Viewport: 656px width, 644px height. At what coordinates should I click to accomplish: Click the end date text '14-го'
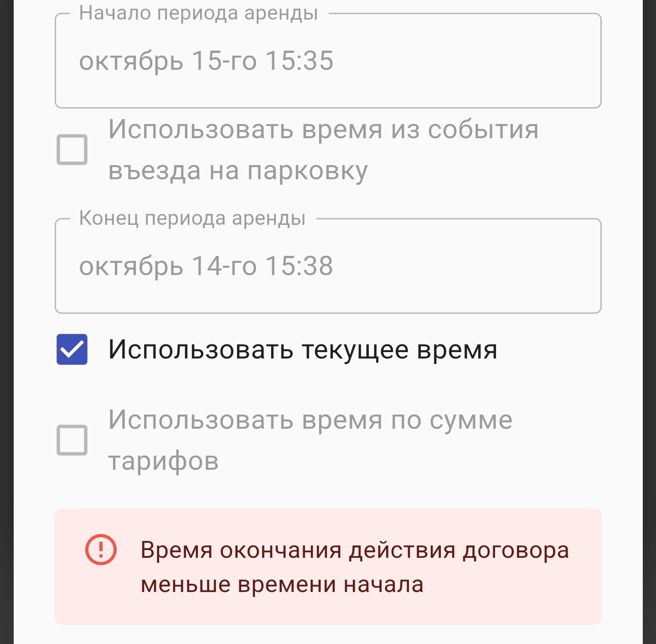pos(224,266)
